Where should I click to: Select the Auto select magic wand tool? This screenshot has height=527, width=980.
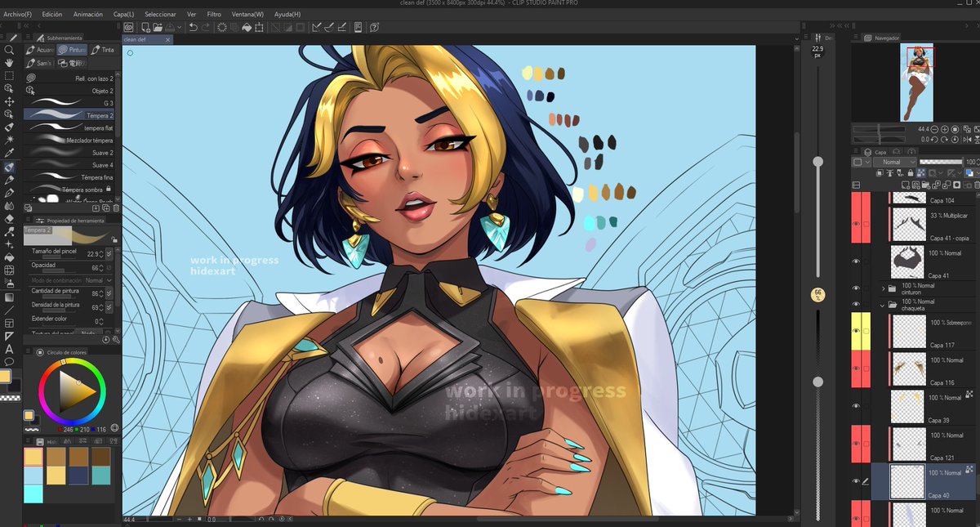[9, 140]
